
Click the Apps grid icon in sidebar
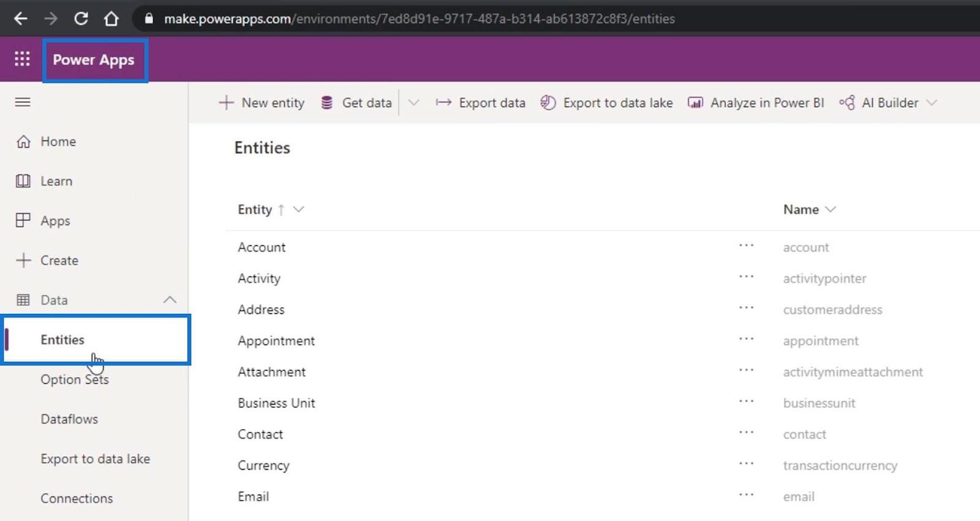[23, 220]
